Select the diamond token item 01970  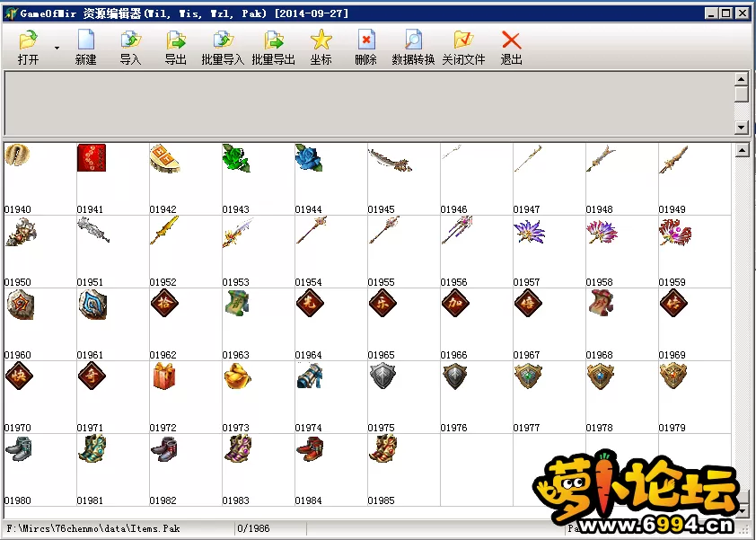point(19,376)
